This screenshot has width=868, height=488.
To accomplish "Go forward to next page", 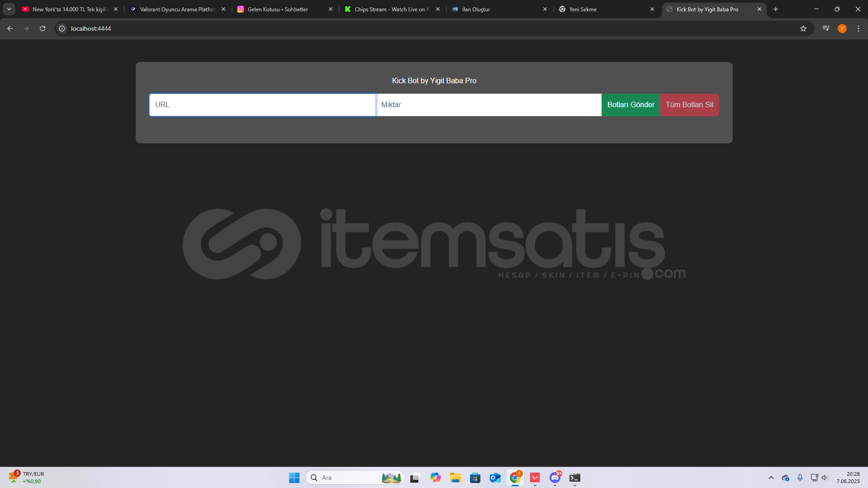I will [x=26, y=28].
